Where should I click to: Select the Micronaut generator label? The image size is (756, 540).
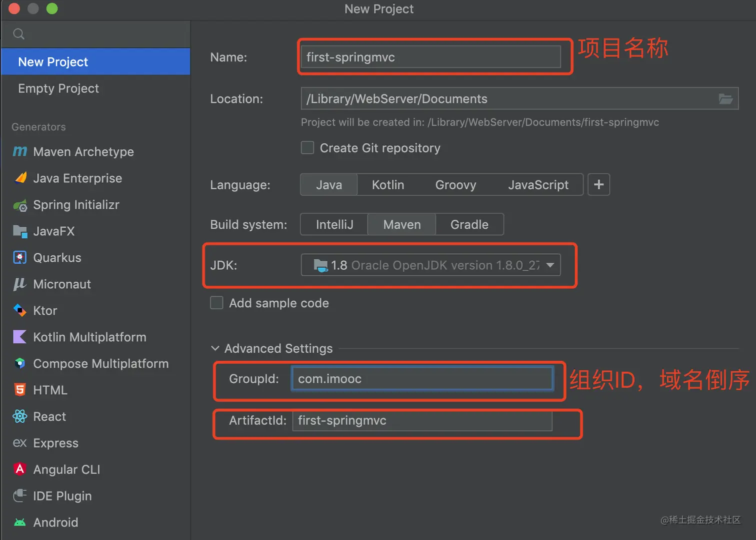62,284
